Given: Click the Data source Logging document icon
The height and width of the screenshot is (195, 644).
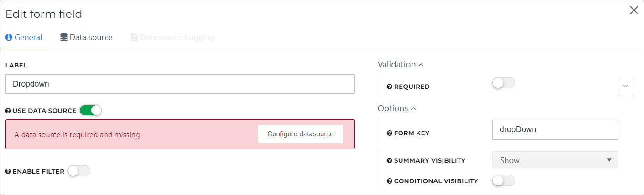Looking at the screenshot, I should pos(134,37).
